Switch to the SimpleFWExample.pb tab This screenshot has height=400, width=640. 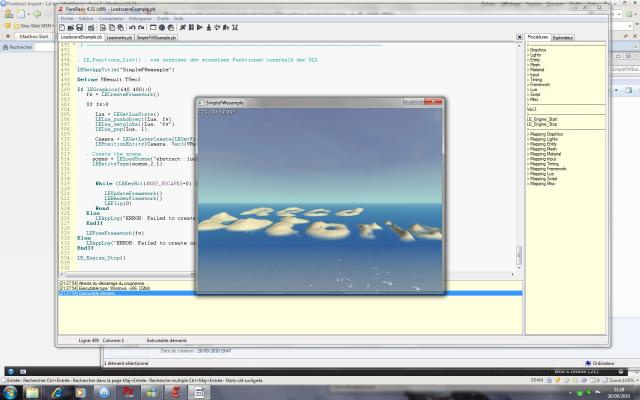tap(156, 37)
